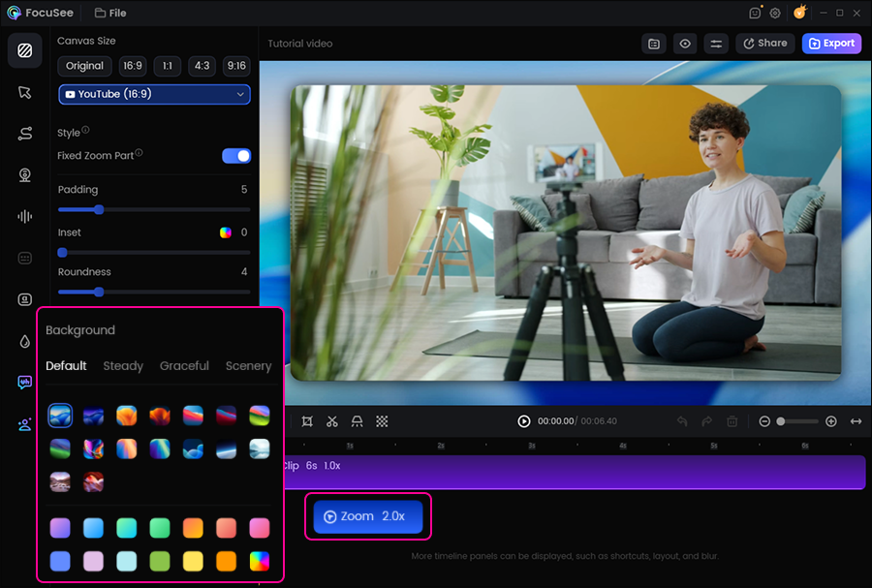Open the webcam settings in sidebar
This screenshot has width=872, height=588.
[24, 175]
